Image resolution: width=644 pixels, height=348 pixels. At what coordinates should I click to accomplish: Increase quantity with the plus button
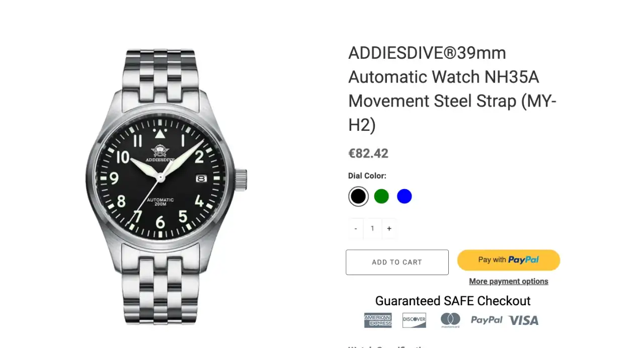pos(389,228)
